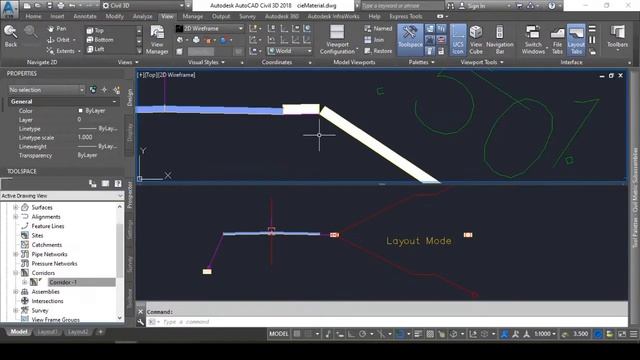Toggle the Navigation Bar

500,40
